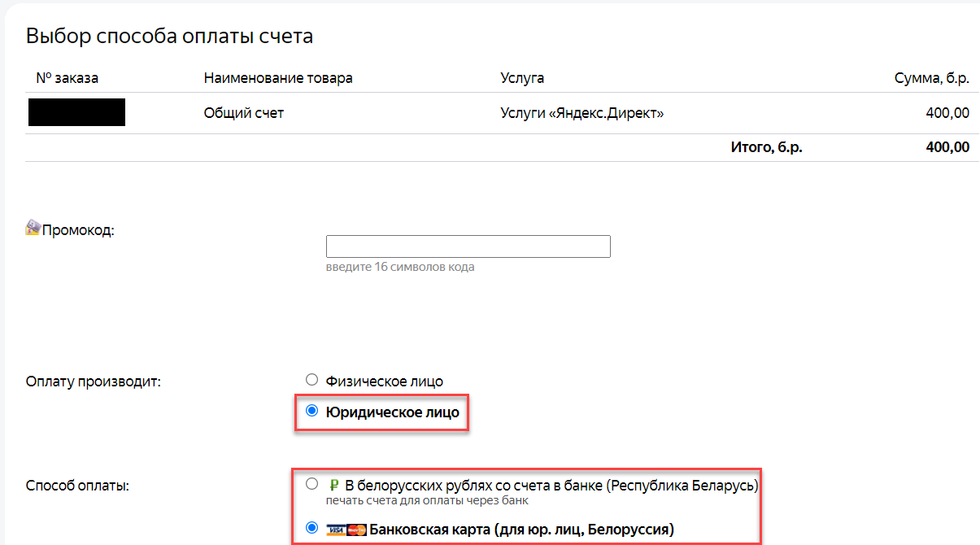
Task: Choose Банковская карта payment option
Action: [x=311, y=529]
